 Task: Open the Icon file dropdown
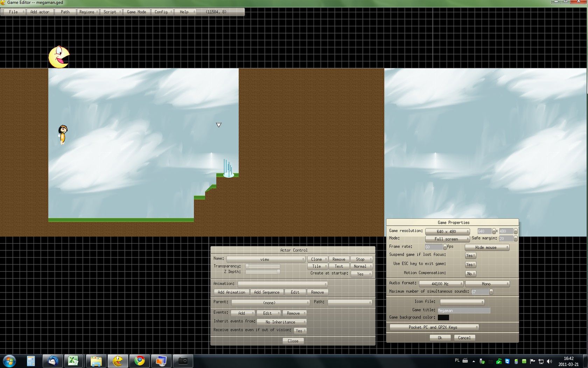462,302
